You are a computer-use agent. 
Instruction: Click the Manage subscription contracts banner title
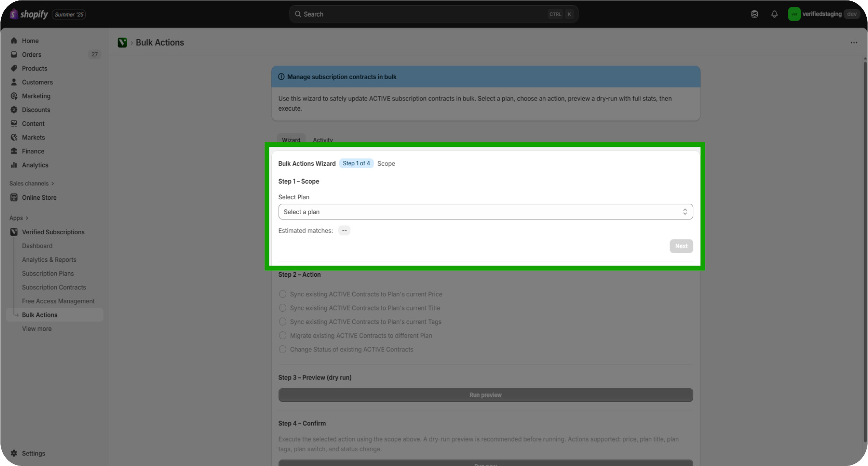pyautogui.click(x=342, y=77)
